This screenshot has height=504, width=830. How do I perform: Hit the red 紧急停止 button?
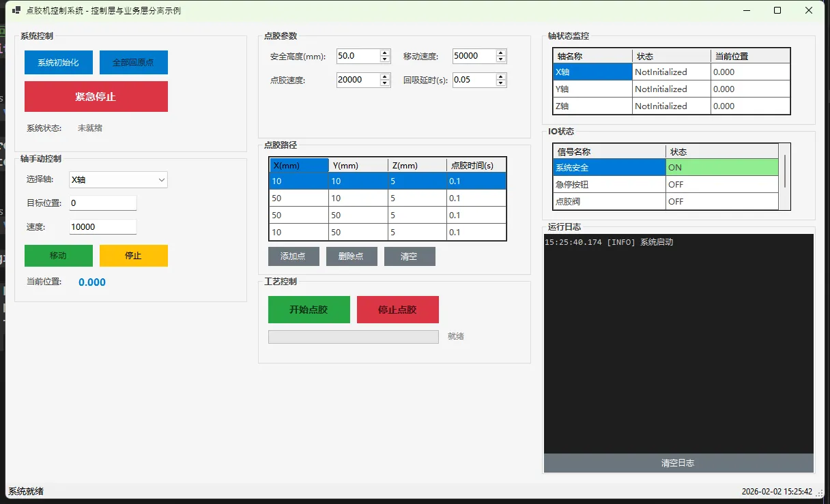(96, 97)
